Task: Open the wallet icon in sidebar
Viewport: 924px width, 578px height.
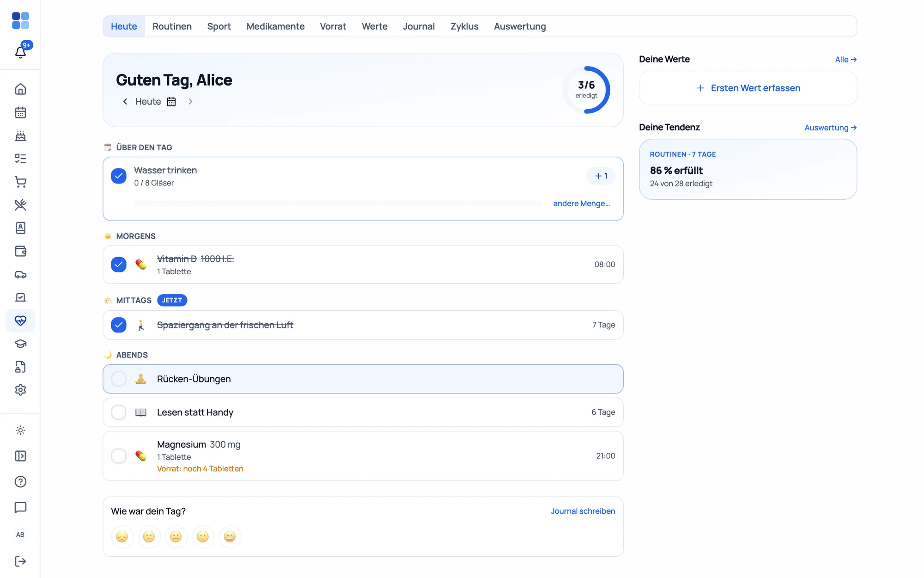Action: tap(20, 251)
